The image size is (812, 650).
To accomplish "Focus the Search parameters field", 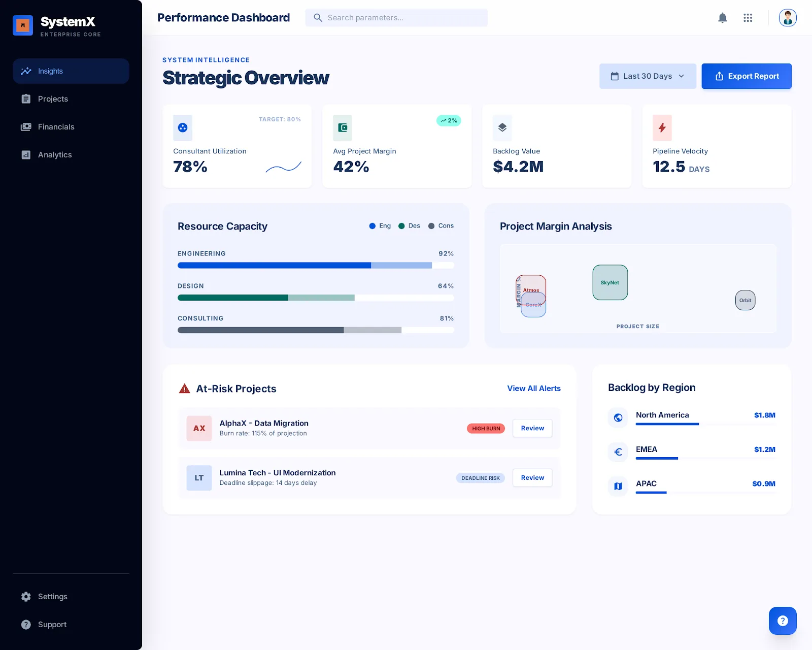I will [396, 18].
